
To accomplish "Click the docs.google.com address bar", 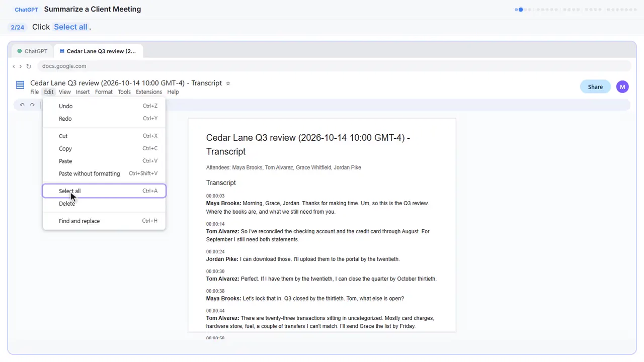I will (334, 66).
